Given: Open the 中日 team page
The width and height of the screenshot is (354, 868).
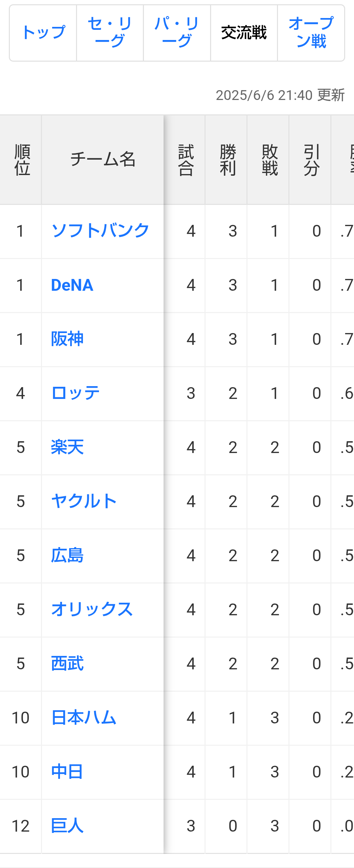Looking at the screenshot, I should (x=68, y=772).
